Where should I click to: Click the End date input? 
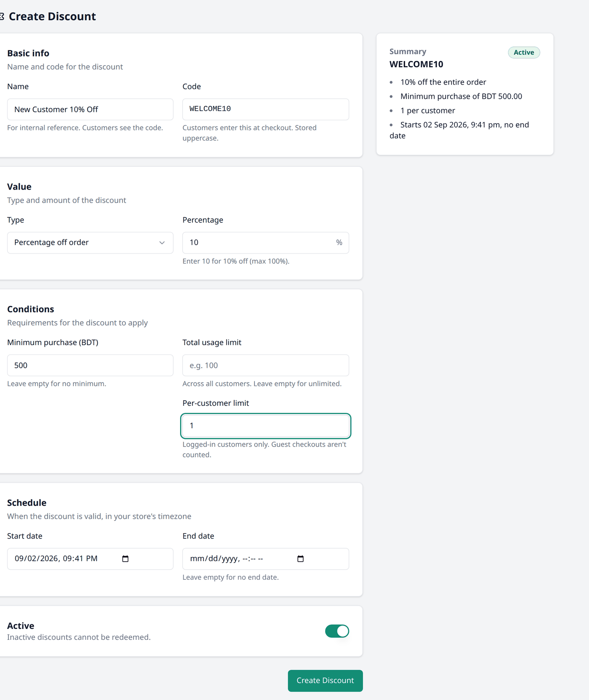tap(265, 559)
